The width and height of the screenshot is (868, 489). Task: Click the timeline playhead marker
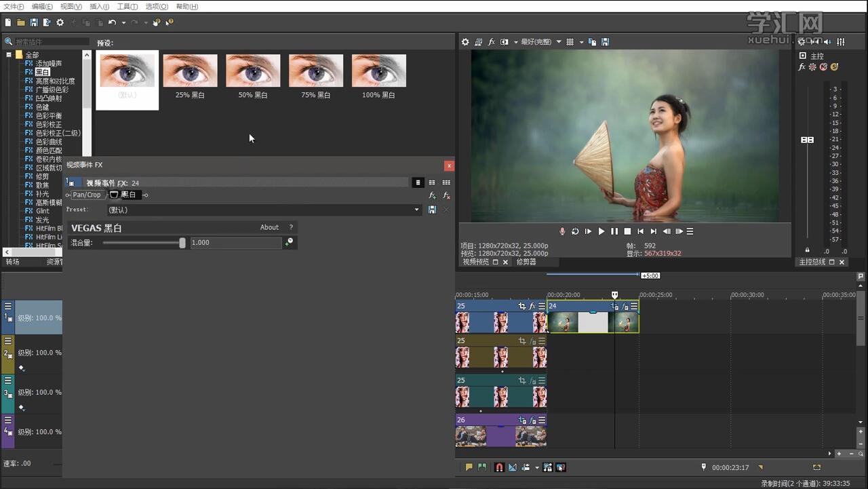click(x=614, y=295)
